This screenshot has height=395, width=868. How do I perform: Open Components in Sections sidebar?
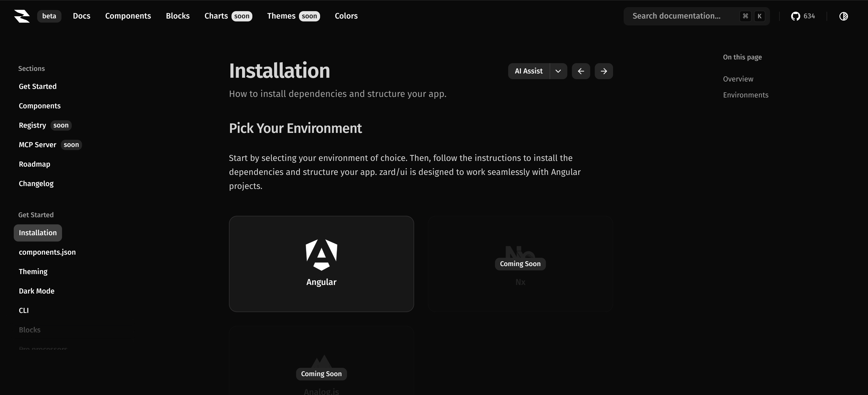pyautogui.click(x=40, y=106)
